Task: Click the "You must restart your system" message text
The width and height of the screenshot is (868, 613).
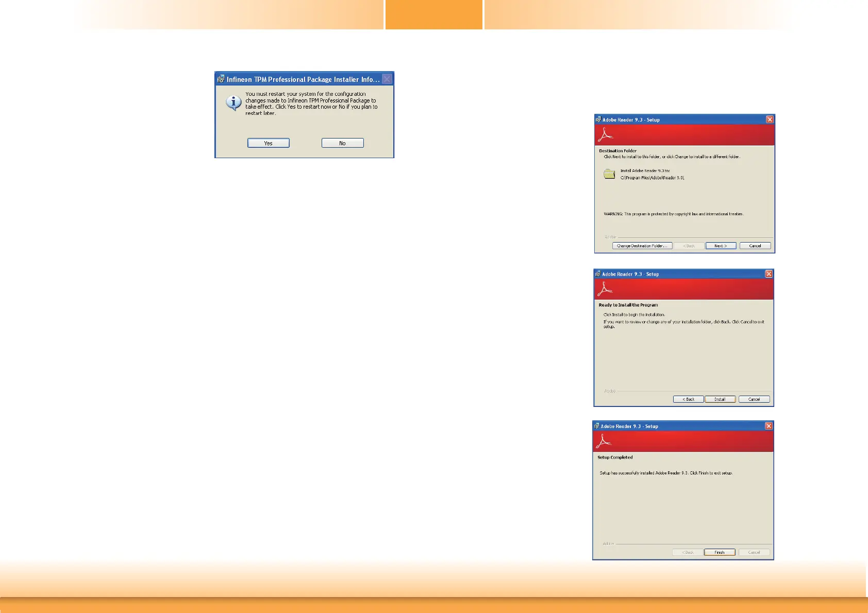Action: (x=311, y=104)
